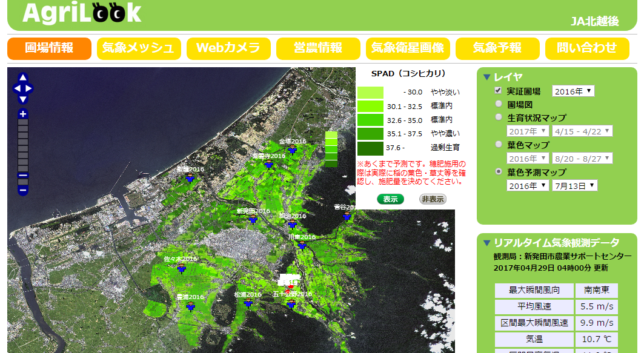Click the green 表示 button
The height and width of the screenshot is (353, 644).
pyautogui.click(x=390, y=199)
